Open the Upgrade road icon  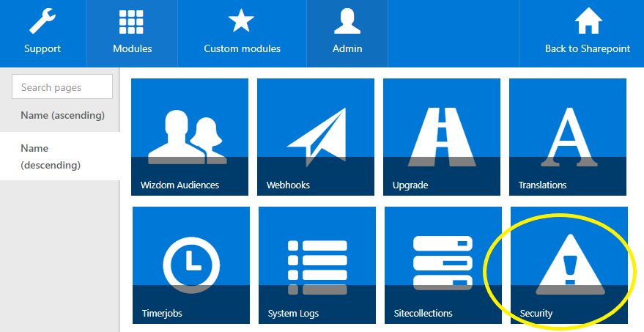tap(442, 137)
